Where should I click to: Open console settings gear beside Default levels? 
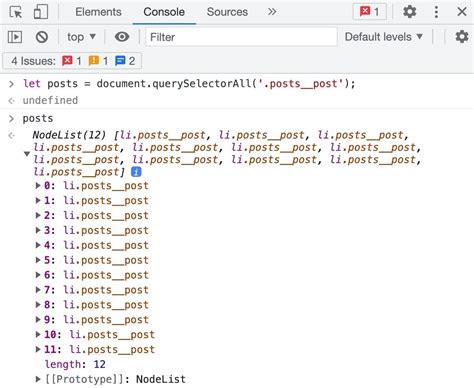click(x=462, y=37)
